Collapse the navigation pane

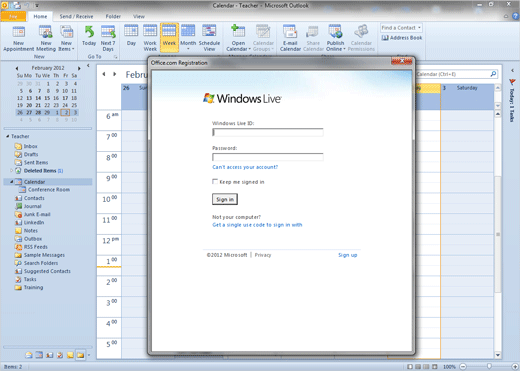coord(88,66)
